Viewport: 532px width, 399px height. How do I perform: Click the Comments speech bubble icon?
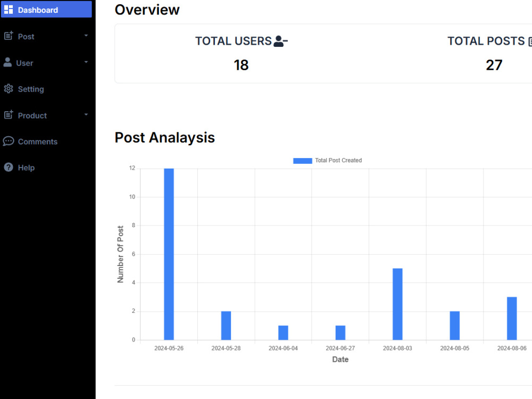9,141
